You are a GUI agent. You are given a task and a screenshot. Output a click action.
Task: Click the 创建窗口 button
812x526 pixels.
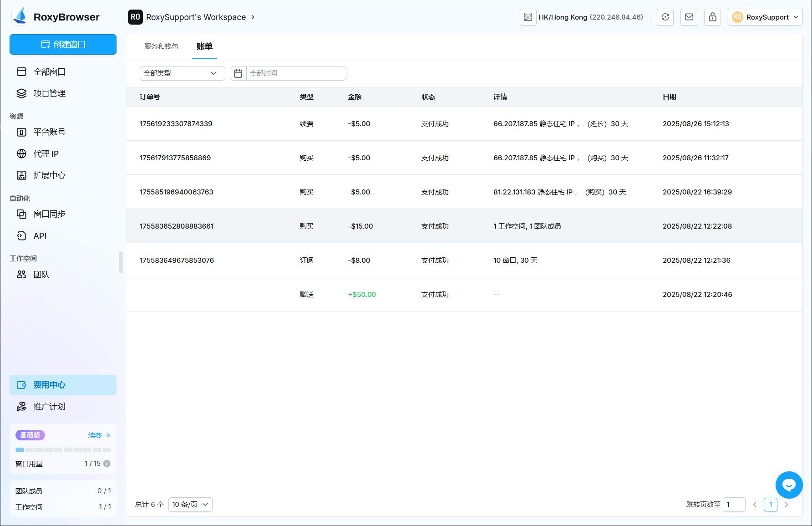pyautogui.click(x=63, y=45)
